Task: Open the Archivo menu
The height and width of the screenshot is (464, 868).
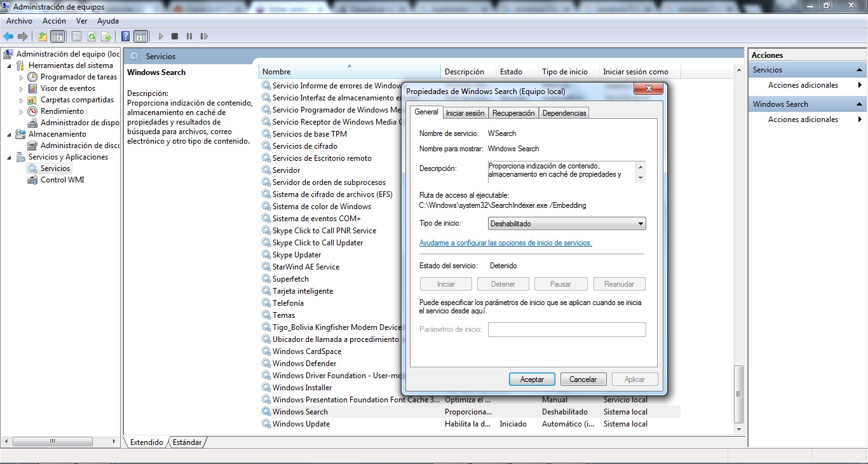Action: point(19,21)
